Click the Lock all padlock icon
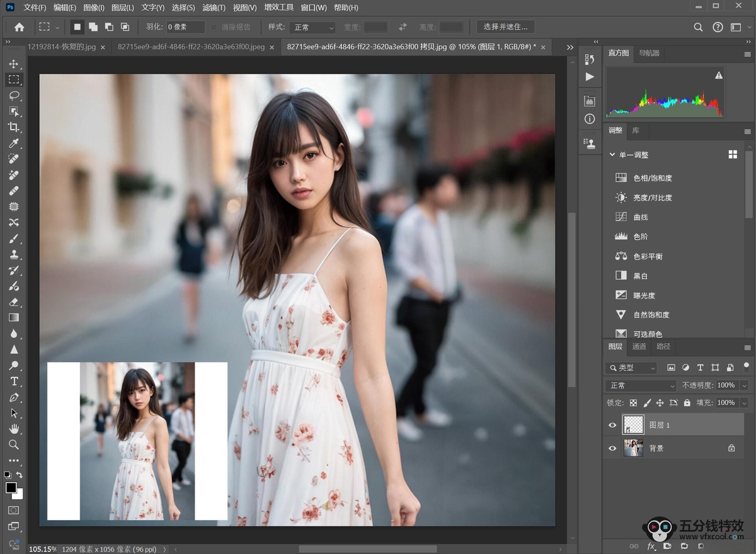756x554 pixels. pos(687,403)
